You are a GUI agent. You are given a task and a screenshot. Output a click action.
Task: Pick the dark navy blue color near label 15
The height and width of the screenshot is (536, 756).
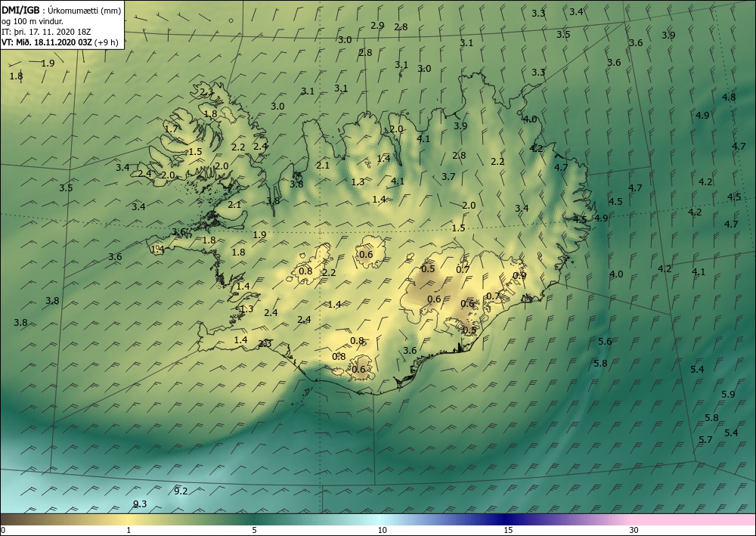pyautogui.click(x=507, y=519)
